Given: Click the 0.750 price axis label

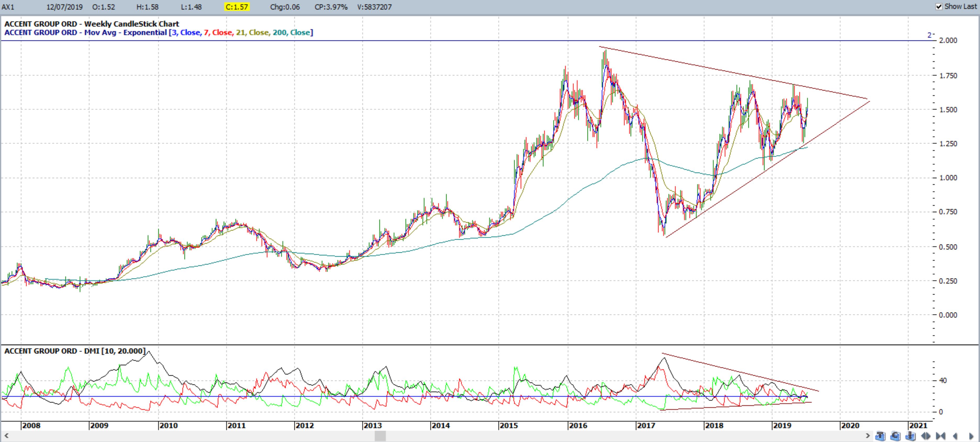Looking at the screenshot, I should [948, 212].
